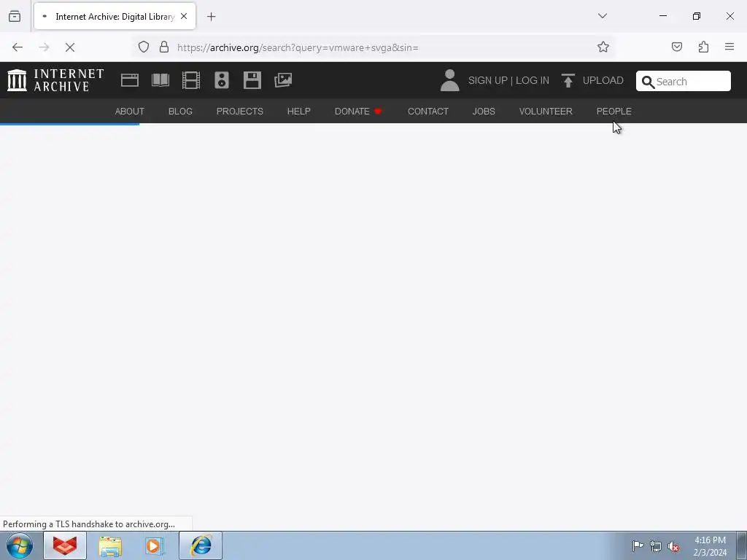View site security lock icon
The width and height of the screenshot is (747, 560).
[x=164, y=47]
